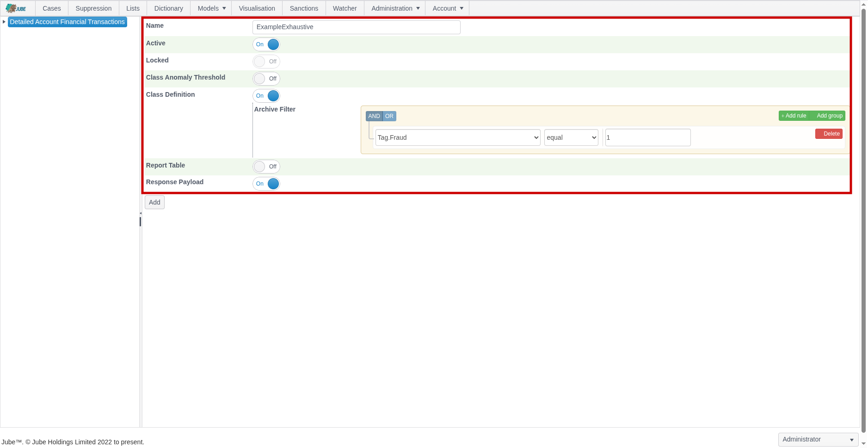Select the AND condition
The width and height of the screenshot is (868, 448).
coord(374,116)
